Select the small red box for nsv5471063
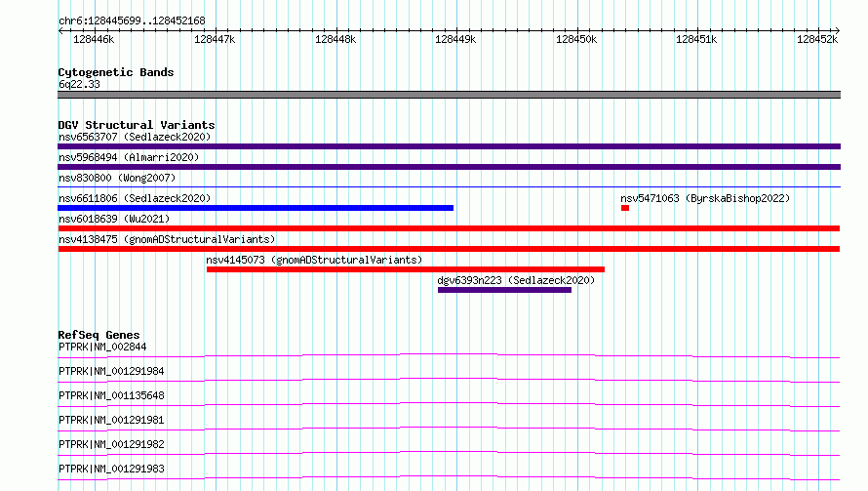The height and width of the screenshot is (491, 868). coord(625,208)
